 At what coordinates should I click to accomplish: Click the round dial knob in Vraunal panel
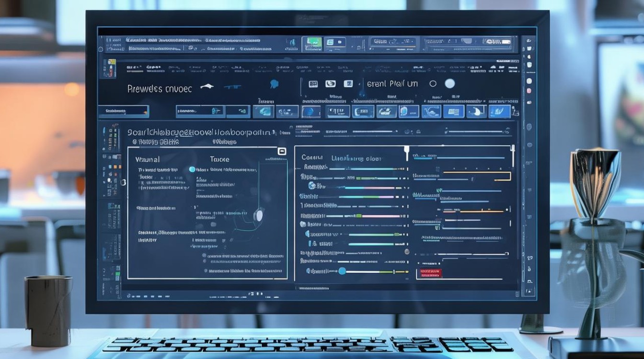pos(259,215)
